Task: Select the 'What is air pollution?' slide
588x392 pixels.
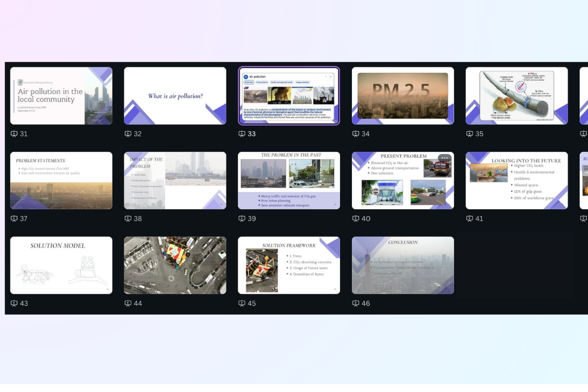Action: coord(175,96)
